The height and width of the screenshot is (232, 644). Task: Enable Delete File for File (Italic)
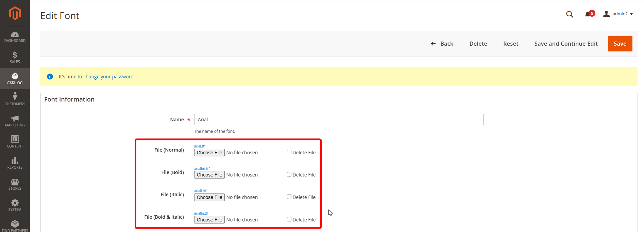pos(289,197)
